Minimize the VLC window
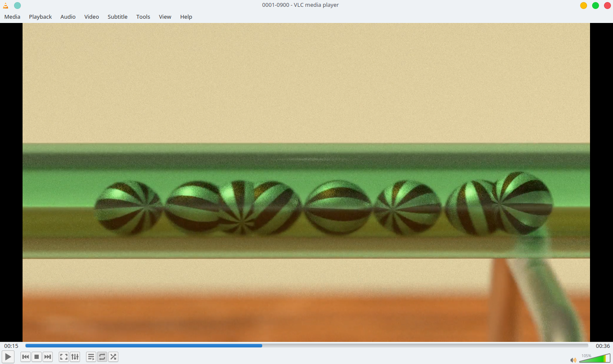613x364 pixels. click(x=583, y=5)
